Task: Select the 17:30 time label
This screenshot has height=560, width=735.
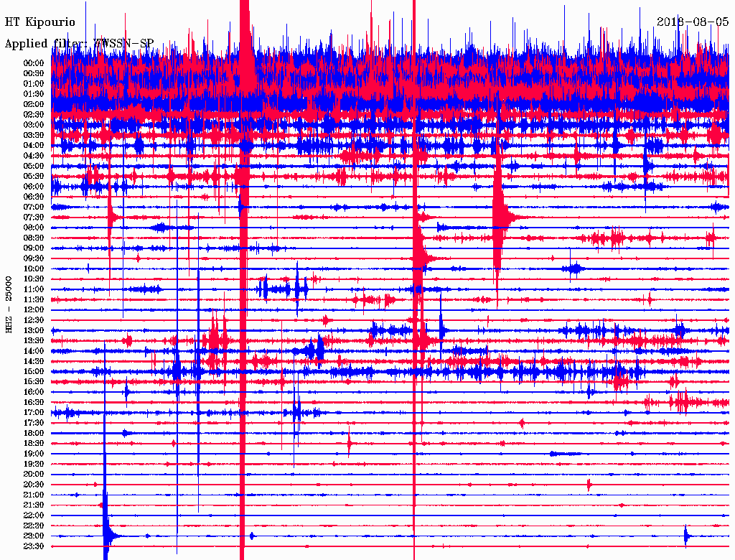Action: (34, 423)
